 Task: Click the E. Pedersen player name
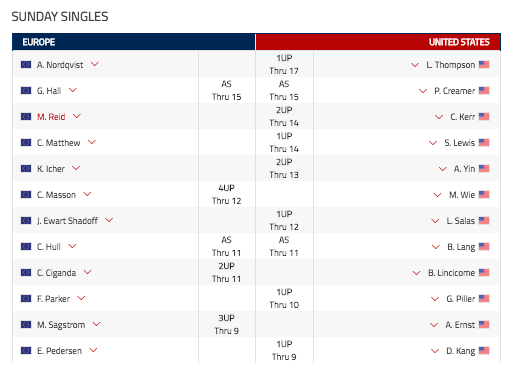(x=59, y=351)
